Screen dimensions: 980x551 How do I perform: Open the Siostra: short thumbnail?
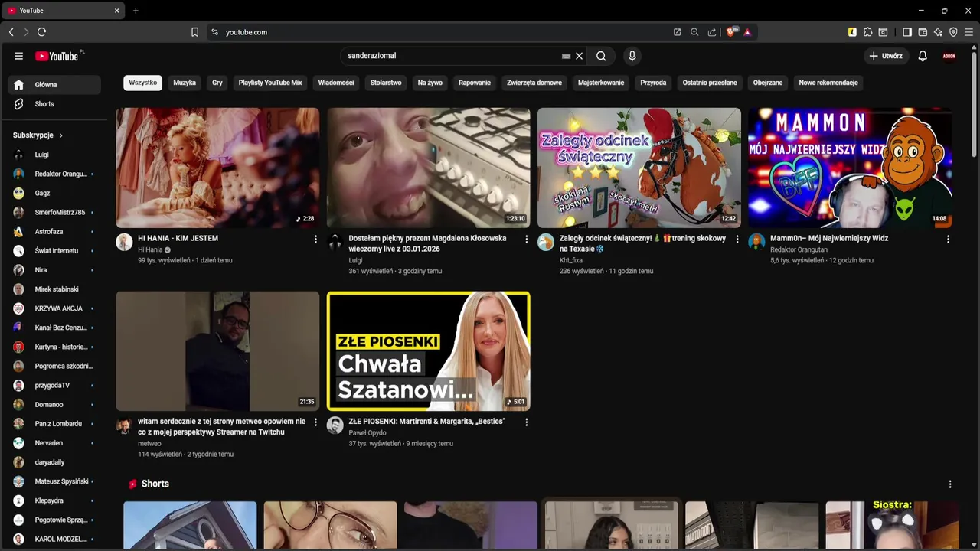pos(892,525)
